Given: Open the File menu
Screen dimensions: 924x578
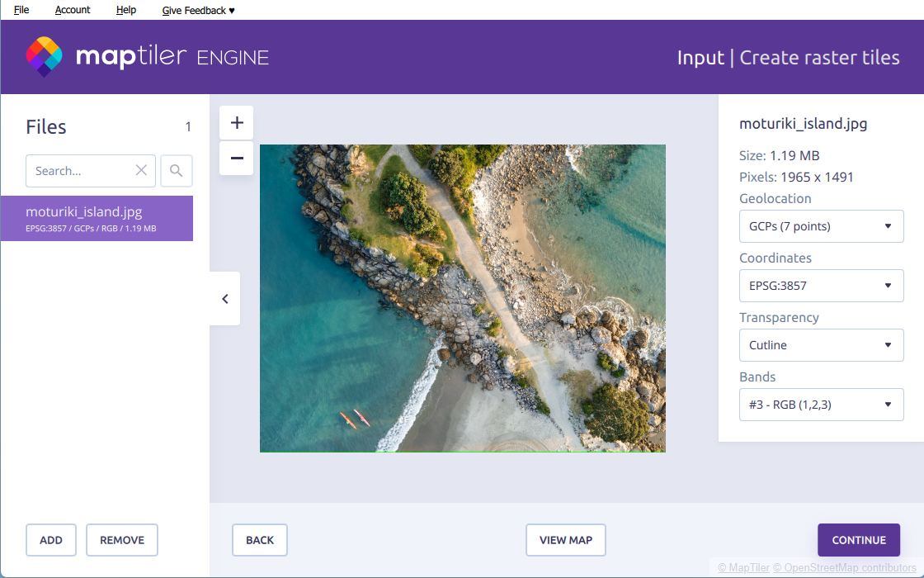Looking at the screenshot, I should tap(21, 10).
